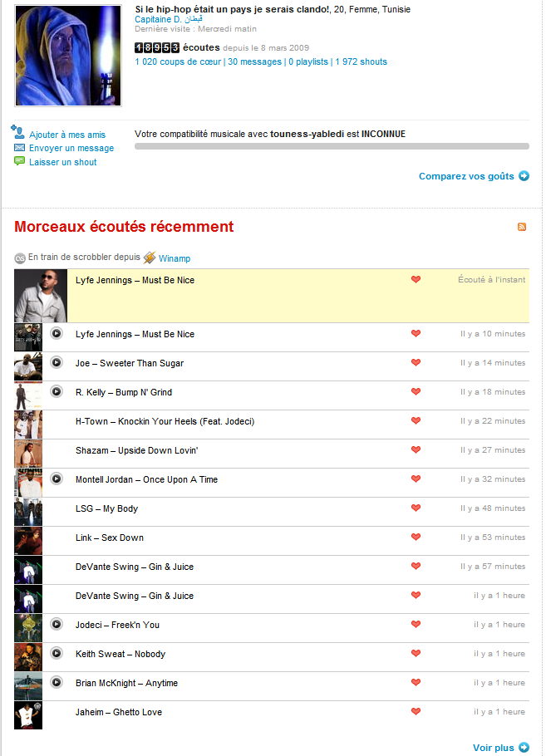This screenshot has width=546, height=756.
Task: Toggle loved heart for Shazam – Upside Down Lovin'
Action: (x=416, y=449)
